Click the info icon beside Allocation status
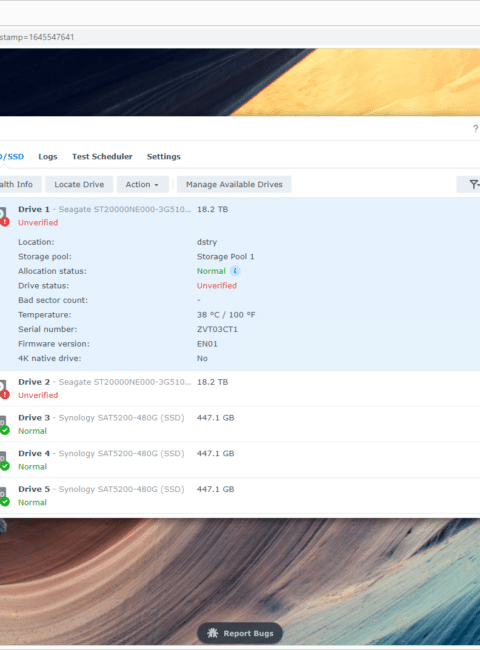480x650 pixels. pos(235,271)
